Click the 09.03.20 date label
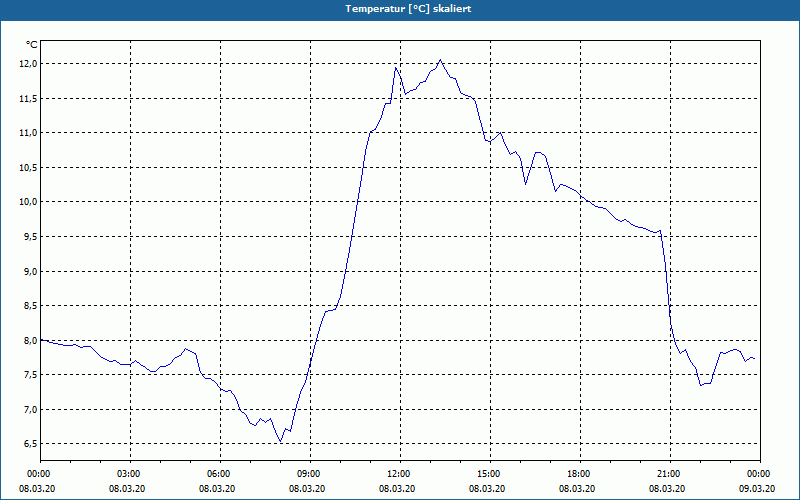The image size is (800, 500). (x=757, y=489)
